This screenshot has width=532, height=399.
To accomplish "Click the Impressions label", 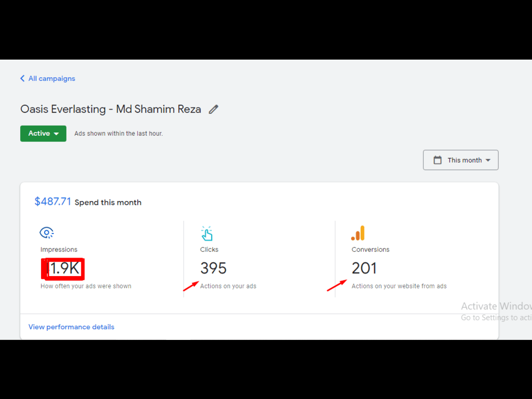I will [59, 250].
